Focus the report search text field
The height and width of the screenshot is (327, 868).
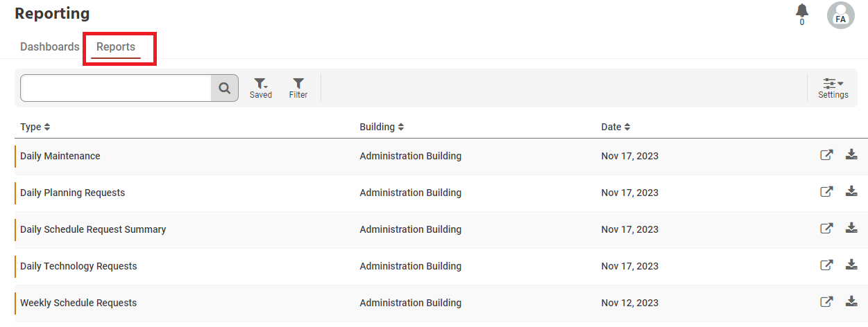pos(116,88)
